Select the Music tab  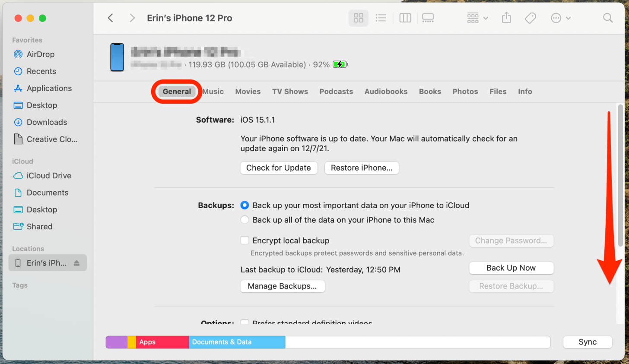(213, 91)
